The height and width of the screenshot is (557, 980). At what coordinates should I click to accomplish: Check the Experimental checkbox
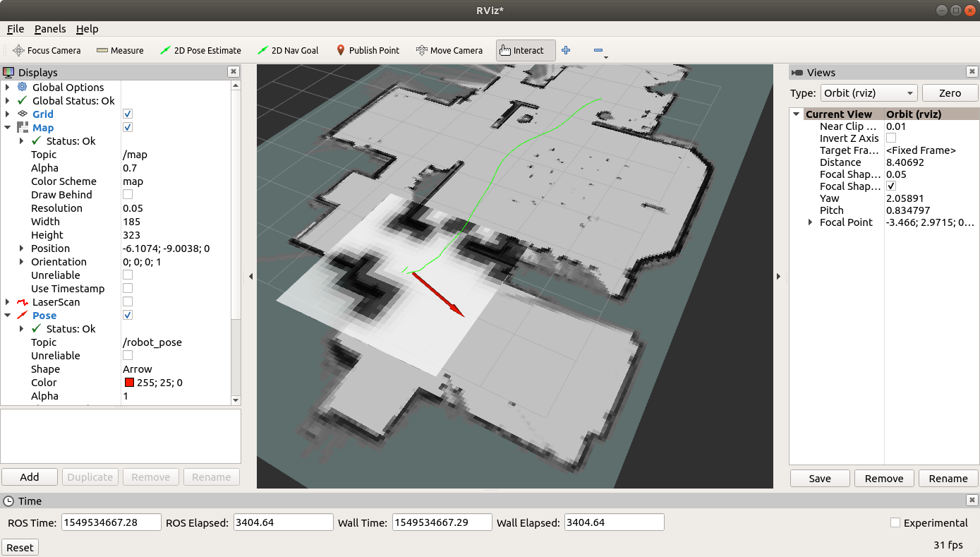(895, 522)
